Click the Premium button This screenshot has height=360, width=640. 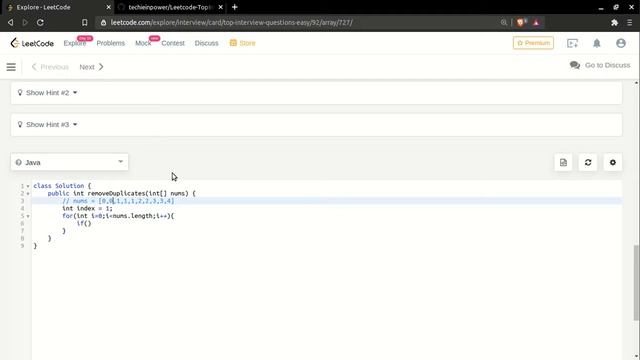[533, 43]
